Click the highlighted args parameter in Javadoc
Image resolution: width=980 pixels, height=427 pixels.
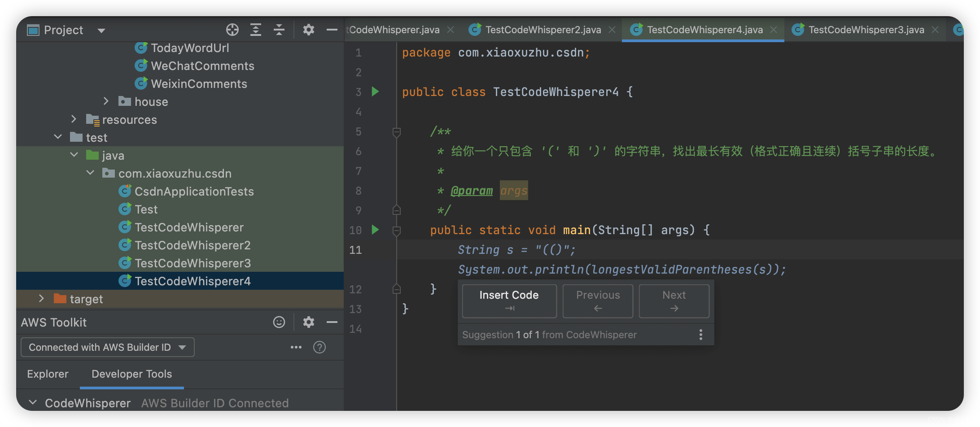point(514,191)
